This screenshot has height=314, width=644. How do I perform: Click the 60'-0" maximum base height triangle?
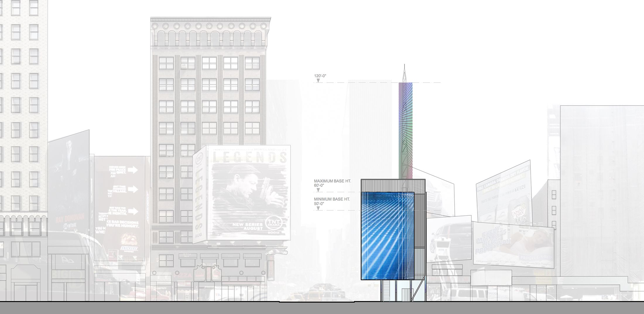click(318, 190)
